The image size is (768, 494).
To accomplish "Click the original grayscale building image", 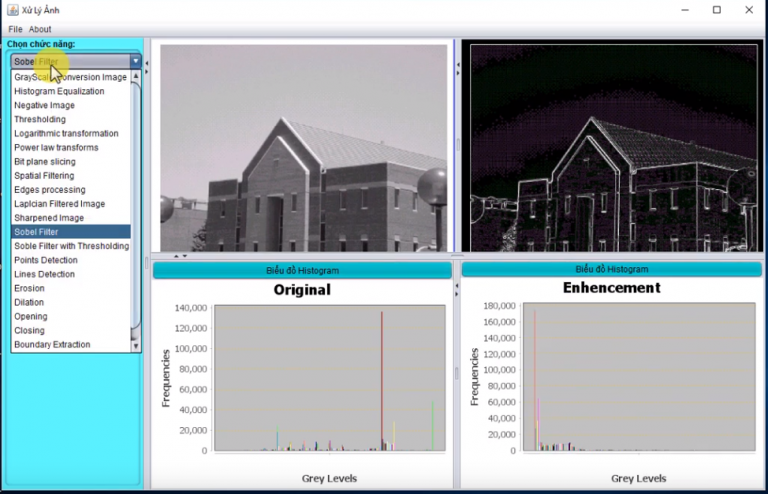I will point(304,147).
